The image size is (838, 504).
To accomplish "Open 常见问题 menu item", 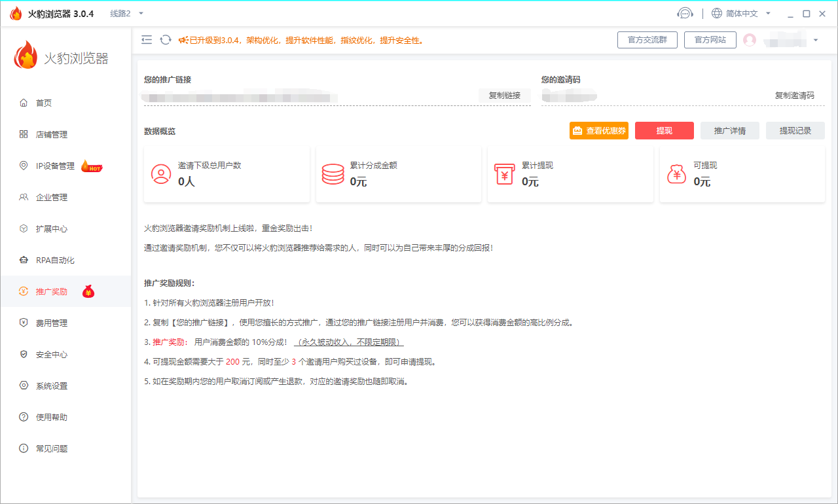I will click(x=65, y=448).
